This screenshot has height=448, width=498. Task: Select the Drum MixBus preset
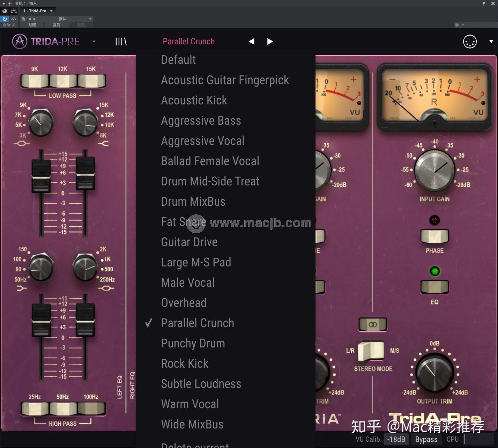[193, 201]
